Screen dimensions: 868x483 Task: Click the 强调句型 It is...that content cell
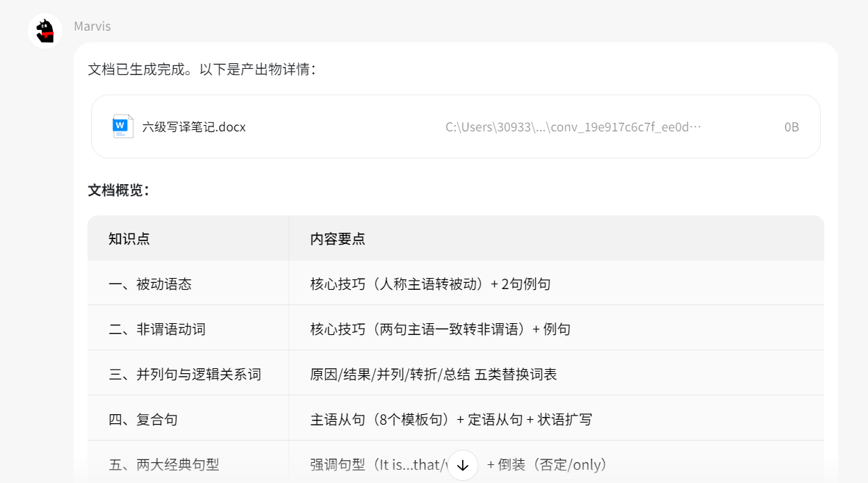[x=557, y=463]
